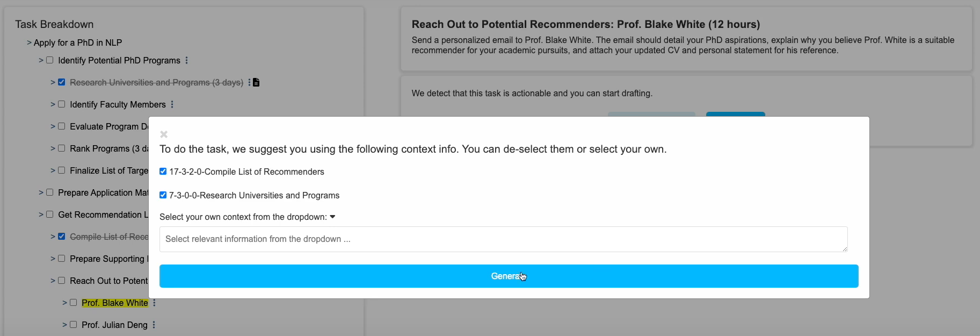Check the Identify Faculty Members task box
This screenshot has height=336, width=980.
62,104
